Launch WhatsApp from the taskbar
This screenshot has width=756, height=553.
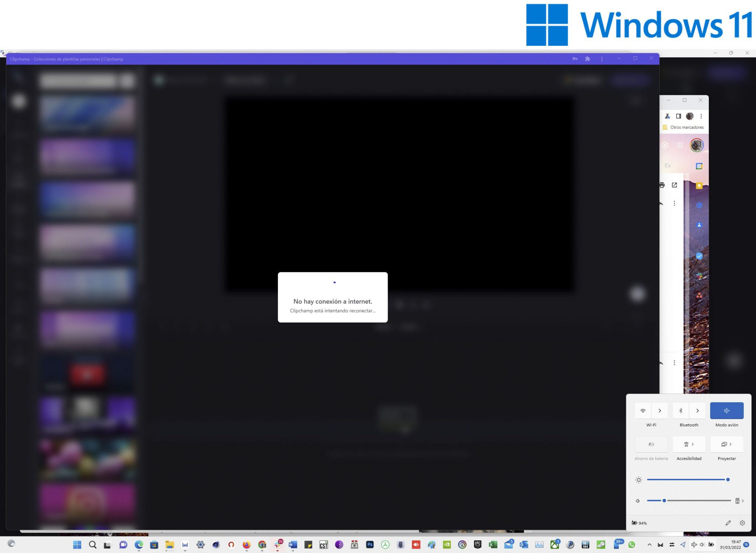631,545
